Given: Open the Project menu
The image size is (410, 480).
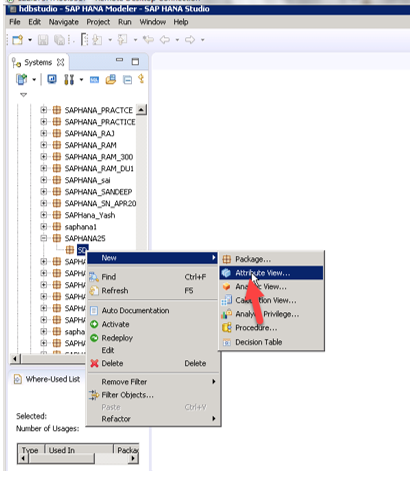Looking at the screenshot, I should pos(98,22).
